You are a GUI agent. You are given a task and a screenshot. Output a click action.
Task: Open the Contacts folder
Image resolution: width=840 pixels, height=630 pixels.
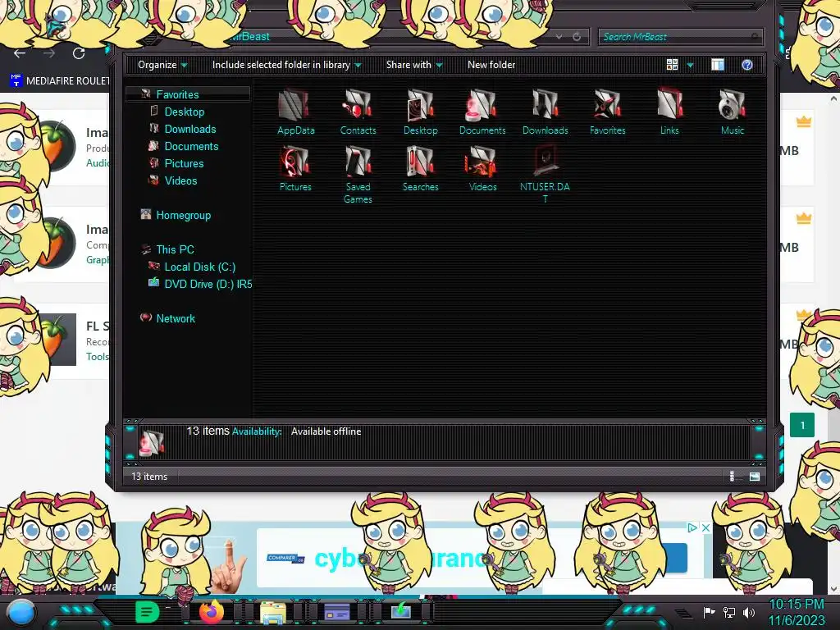[358, 112]
